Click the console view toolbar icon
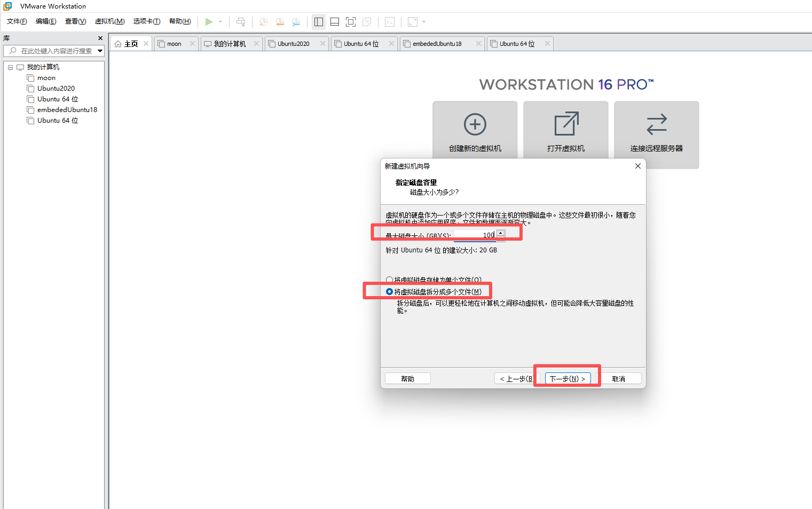 (390, 22)
